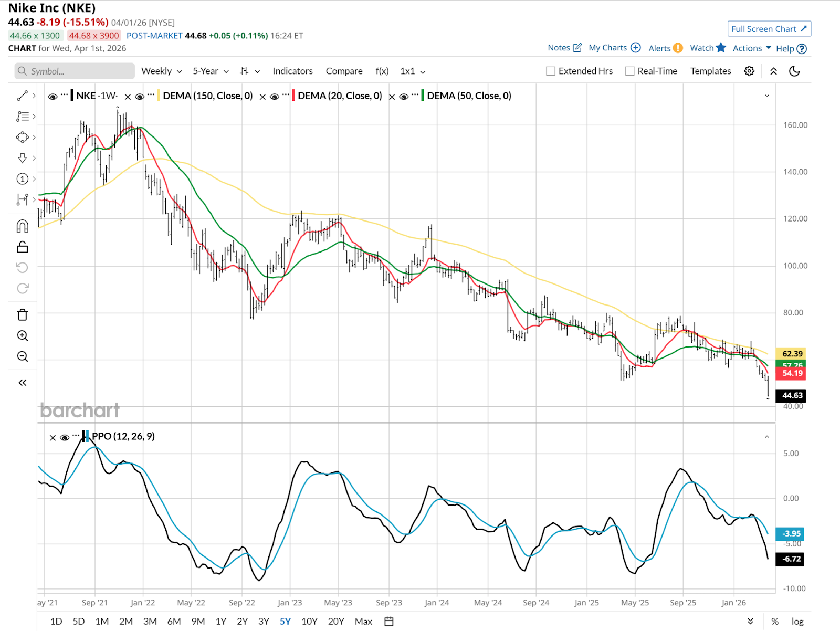Screen dimensions: 840x631
Task: Open the Alerts exclamation icon
Action: 678,48
